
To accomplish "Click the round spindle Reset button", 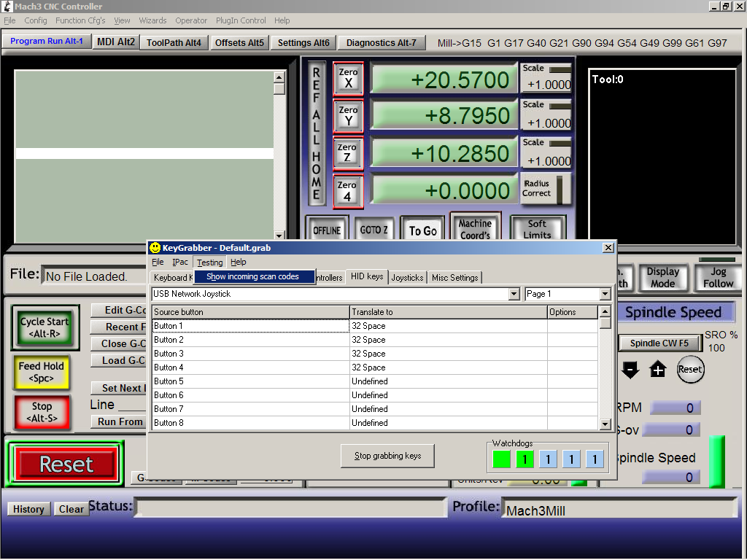I will [x=690, y=370].
